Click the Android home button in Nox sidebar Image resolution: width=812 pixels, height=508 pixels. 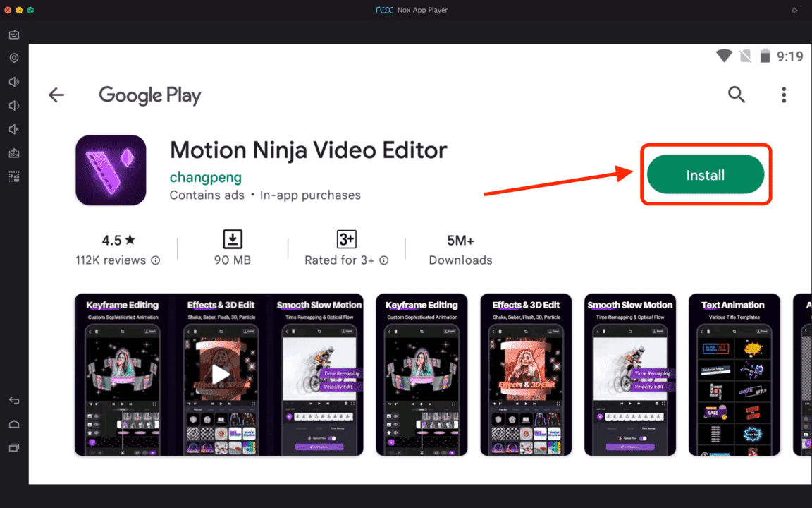(14, 424)
